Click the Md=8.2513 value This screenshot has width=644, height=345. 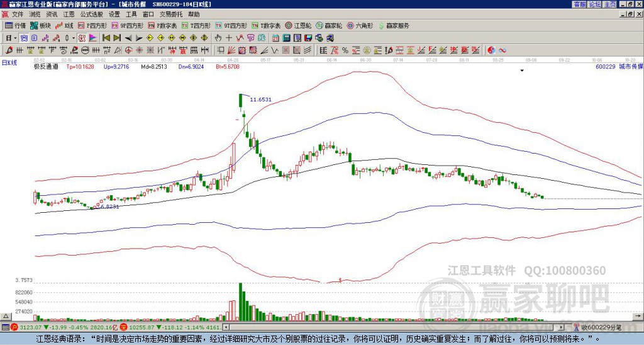click(154, 67)
